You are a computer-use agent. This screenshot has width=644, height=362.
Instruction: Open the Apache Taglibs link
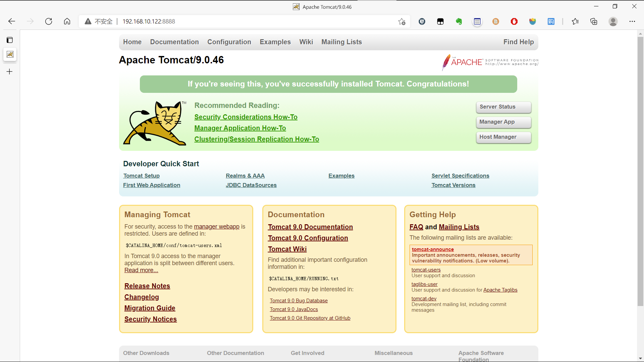(x=500, y=290)
